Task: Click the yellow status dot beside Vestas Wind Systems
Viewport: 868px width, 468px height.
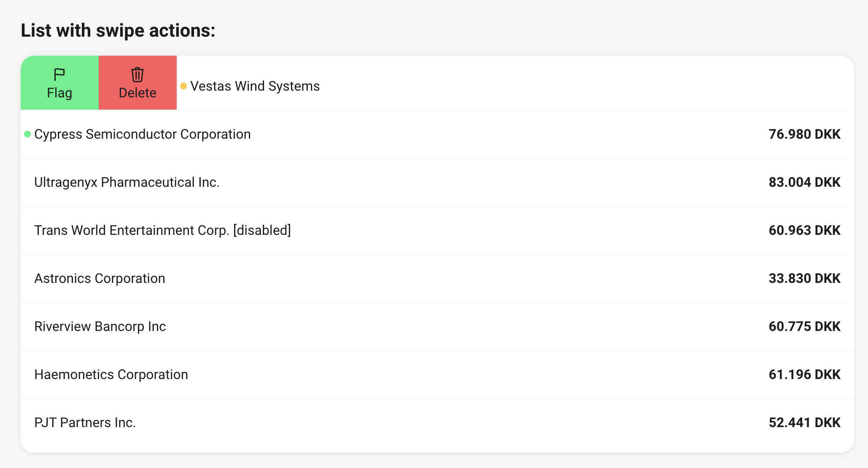Action: [x=183, y=86]
